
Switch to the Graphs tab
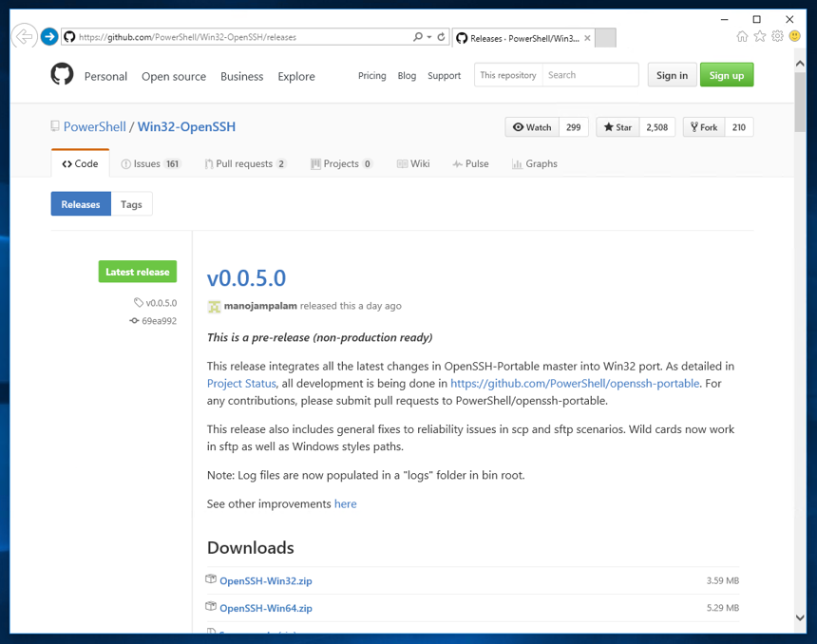(535, 163)
